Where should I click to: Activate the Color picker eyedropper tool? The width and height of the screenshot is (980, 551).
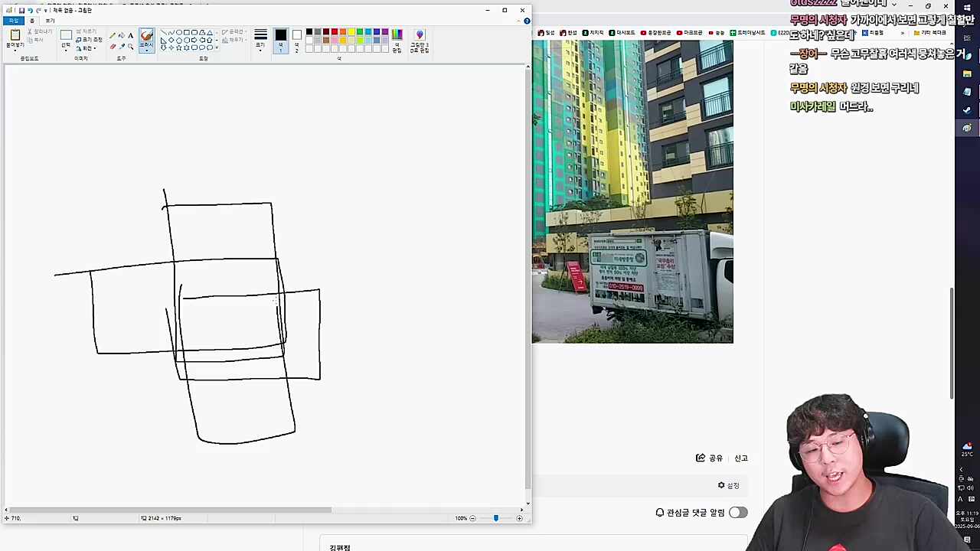coord(122,47)
